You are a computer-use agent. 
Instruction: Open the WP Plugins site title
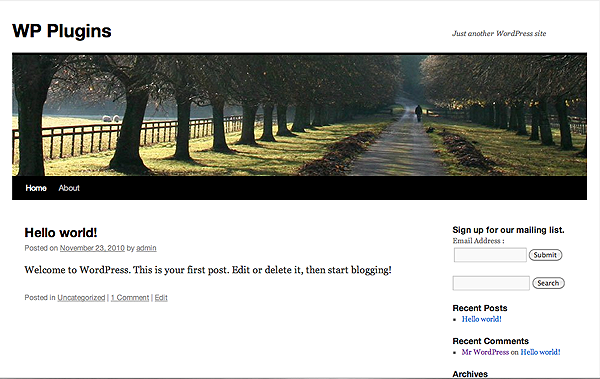[x=62, y=31]
